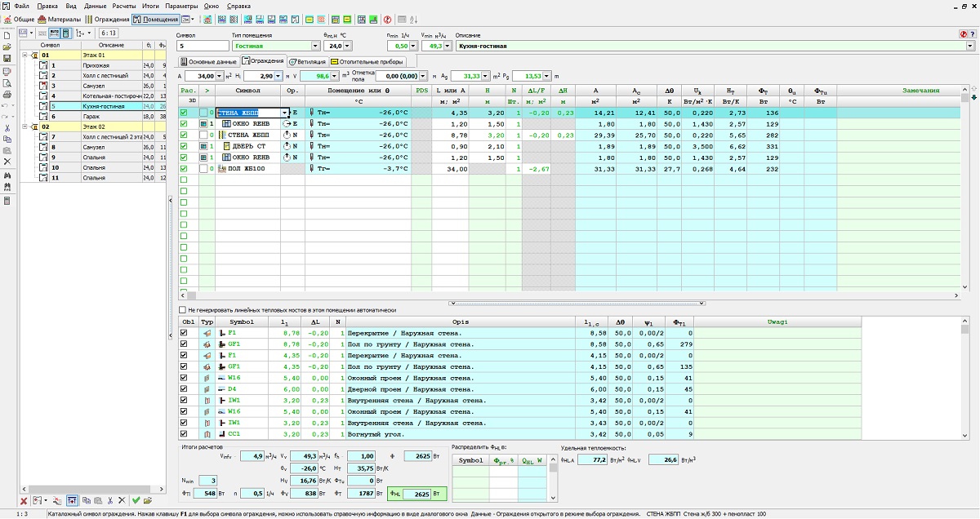Collapse the Этаж 01 tree node
Image resolution: width=980 pixels, height=519 pixels.
click(x=25, y=55)
